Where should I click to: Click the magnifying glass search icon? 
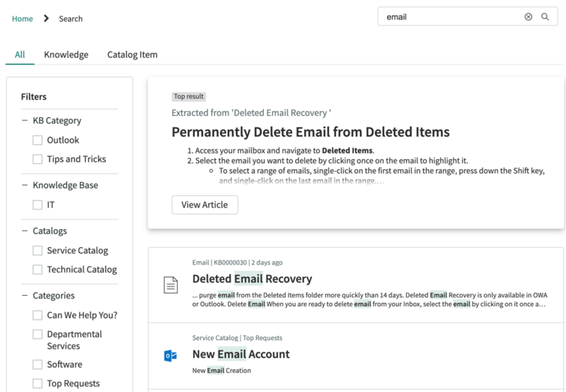pos(545,16)
